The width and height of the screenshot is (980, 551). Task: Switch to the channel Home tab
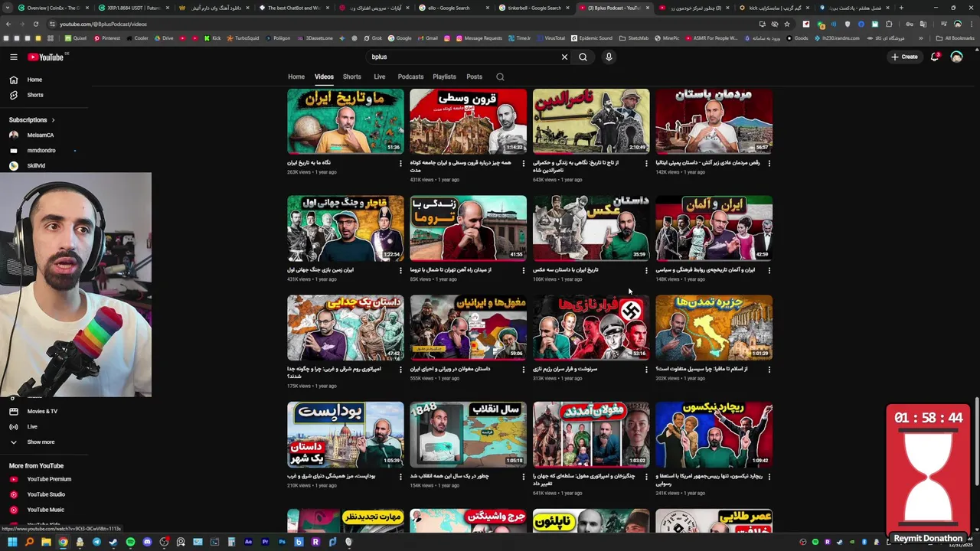[296, 77]
